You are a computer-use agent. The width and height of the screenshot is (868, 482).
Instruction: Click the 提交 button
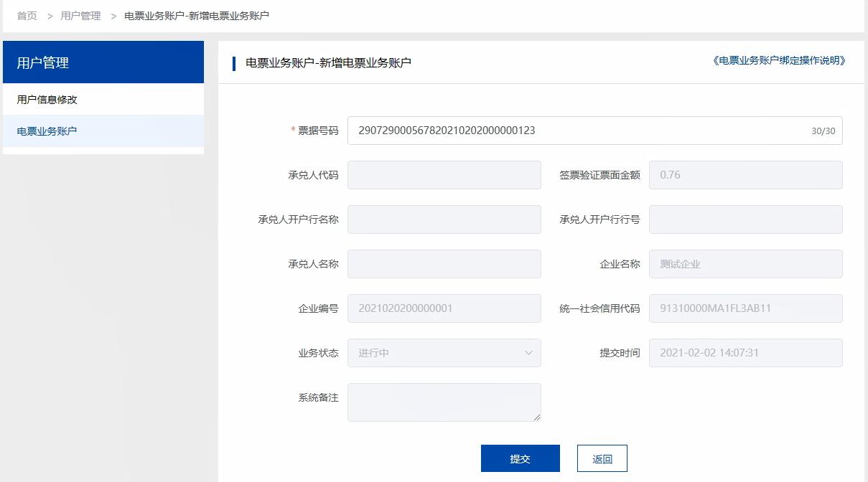520,458
